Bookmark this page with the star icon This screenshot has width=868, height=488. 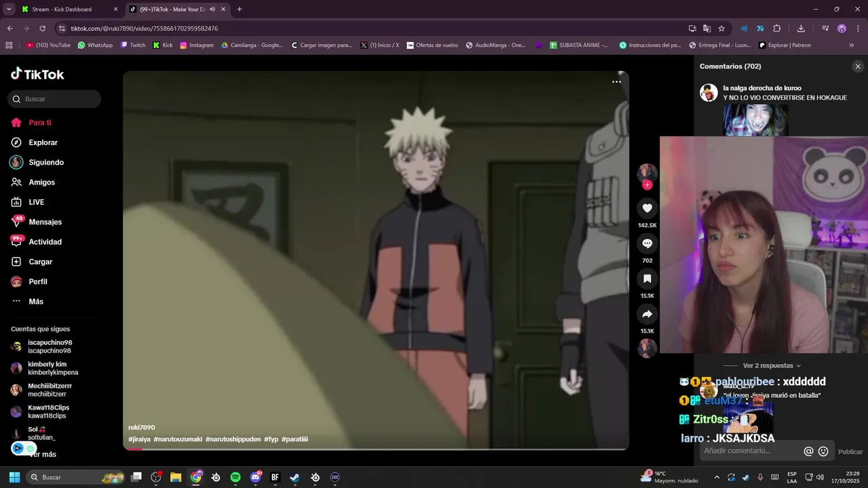(722, 28)
